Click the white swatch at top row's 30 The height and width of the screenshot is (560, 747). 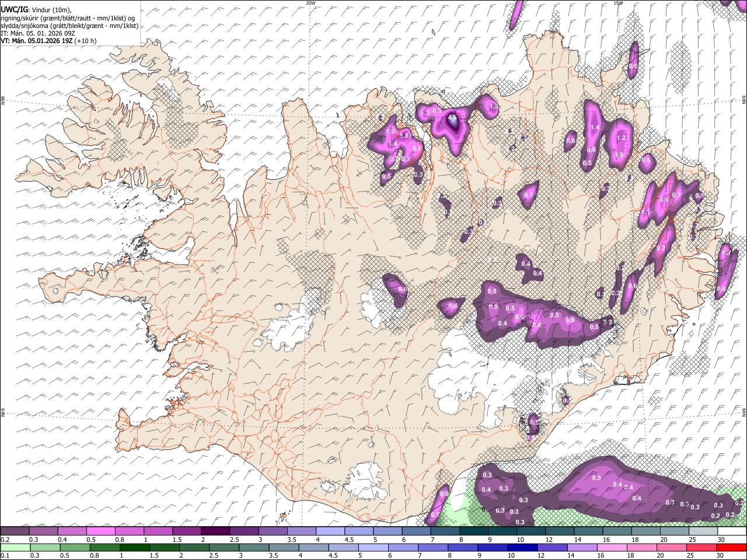(x=731, y=531)
